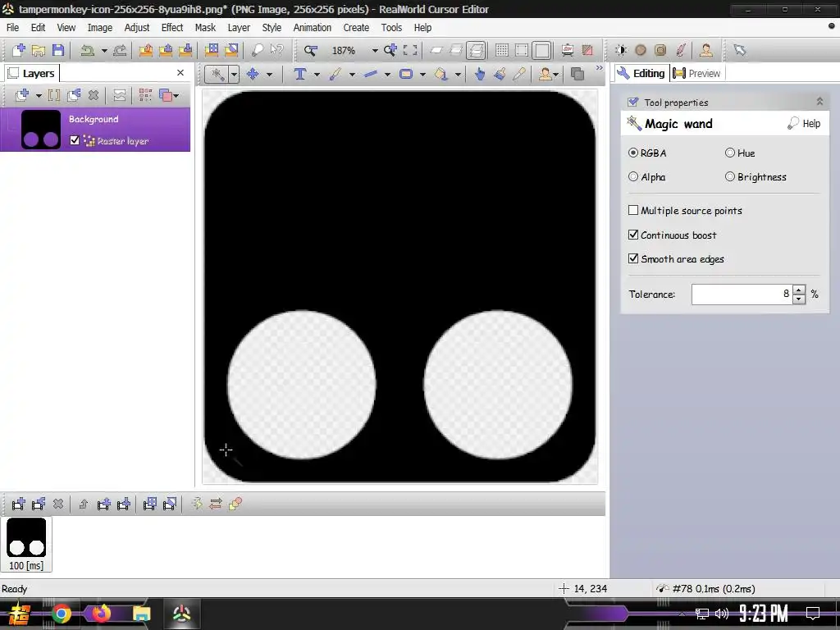This screenshot has height=630, width=840.
Task: Click the brightness and contrast sun icon
Action: click(621, 50)
